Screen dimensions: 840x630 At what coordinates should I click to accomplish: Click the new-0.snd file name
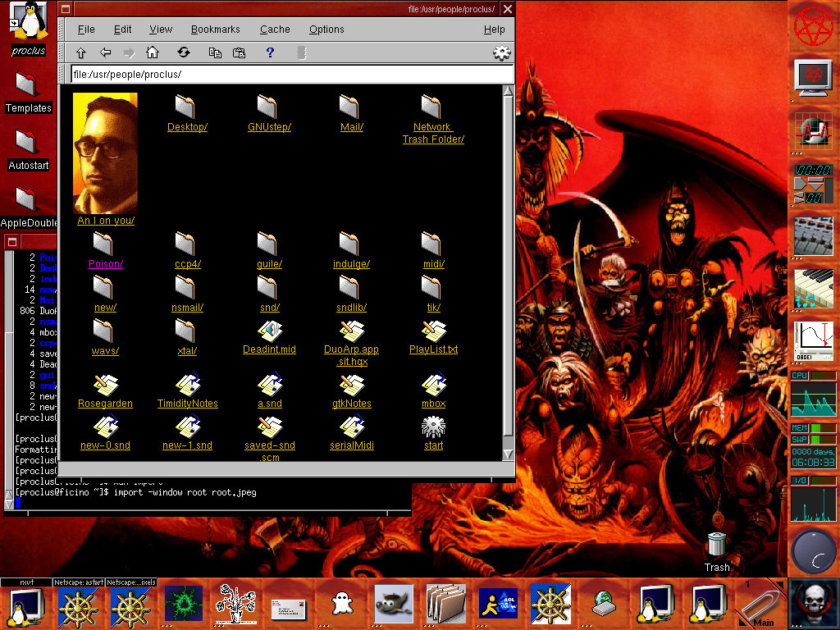105,445
